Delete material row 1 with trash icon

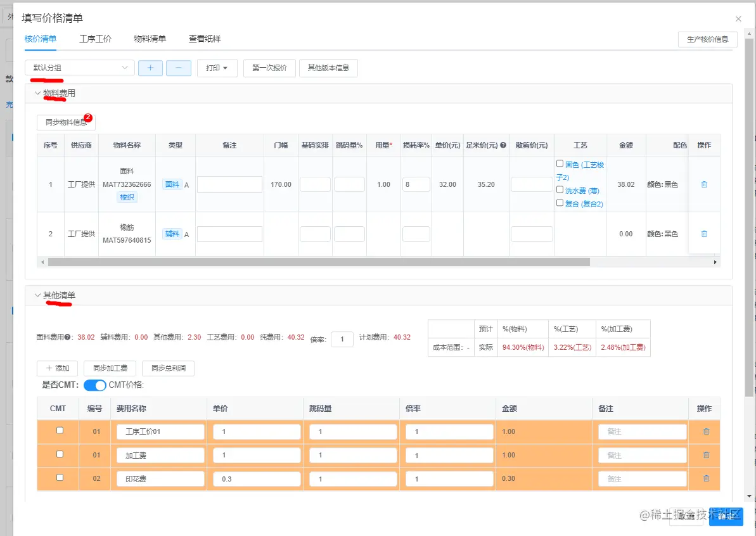click(x=704, y=184)
